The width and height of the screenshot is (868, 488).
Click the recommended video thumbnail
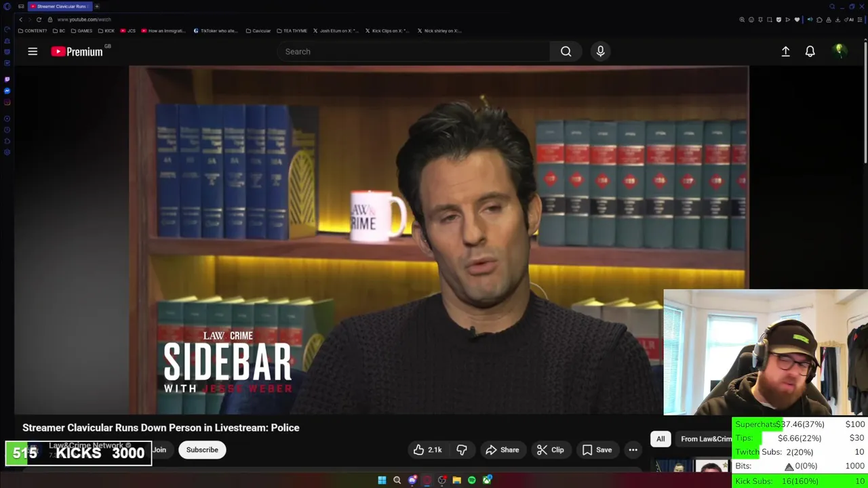pyautogui.click(x=690, y=466)
